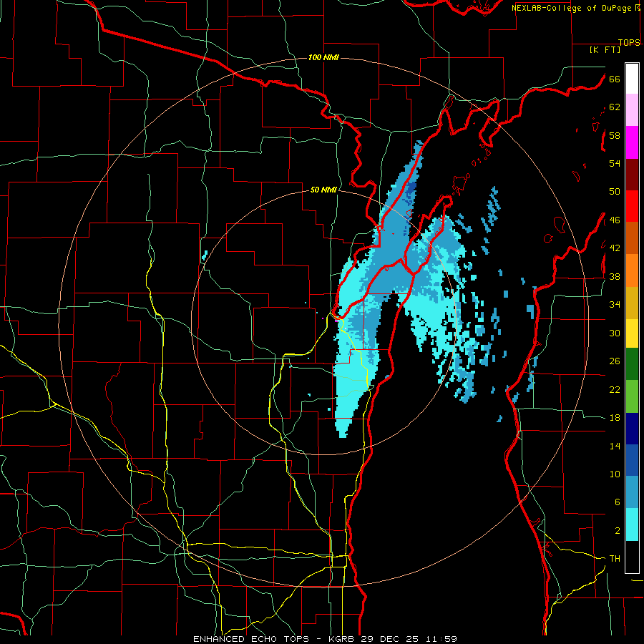Click the 'NEXLAB-College of DuPage' credit text

tap(571, 8)
